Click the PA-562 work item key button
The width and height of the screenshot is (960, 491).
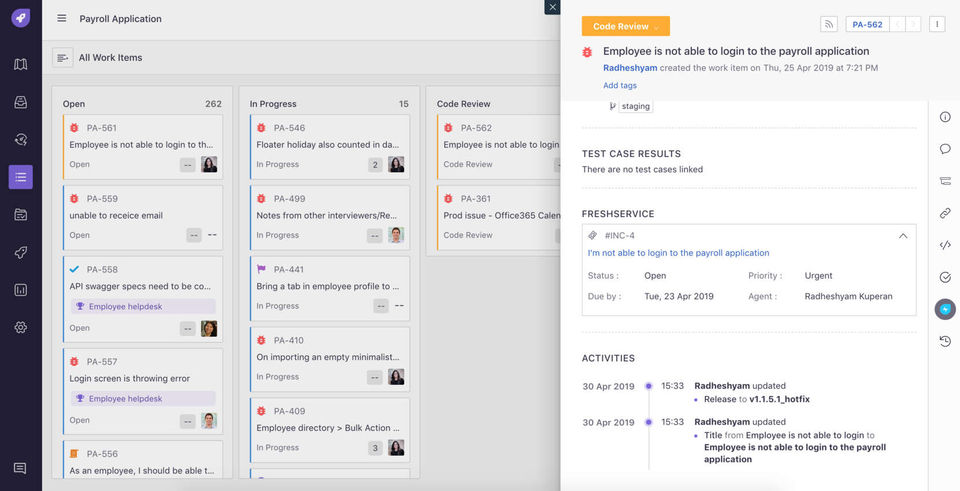click(x=868, y=24)
